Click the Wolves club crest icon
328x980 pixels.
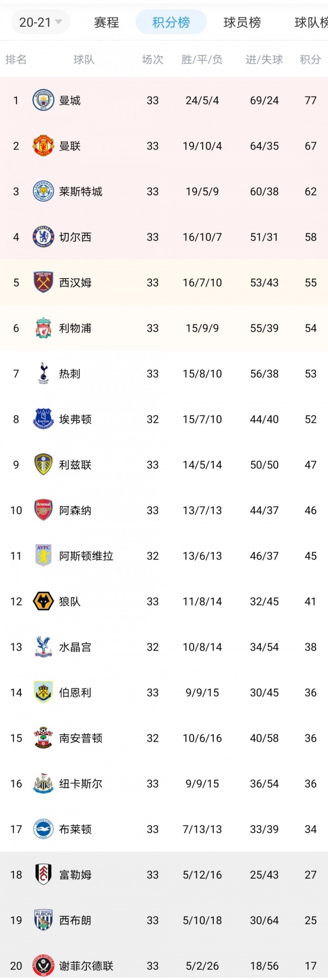pos(42,601)
